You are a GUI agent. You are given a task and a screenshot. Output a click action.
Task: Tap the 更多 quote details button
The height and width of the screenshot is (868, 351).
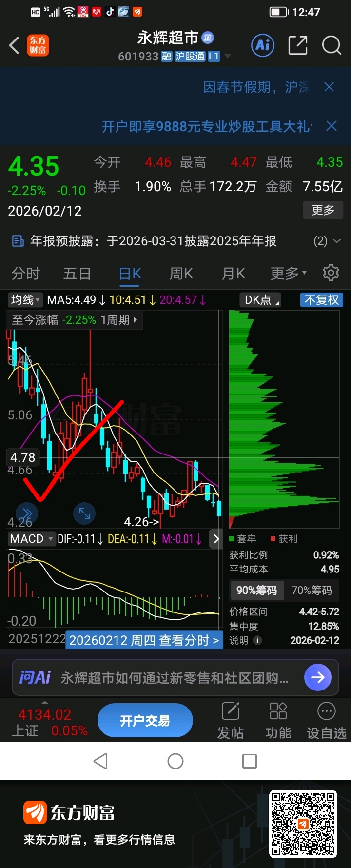pos(323,210)
